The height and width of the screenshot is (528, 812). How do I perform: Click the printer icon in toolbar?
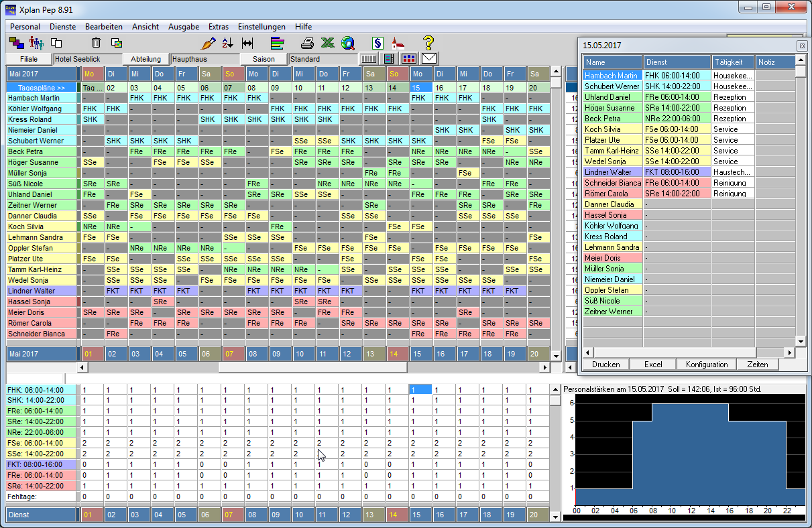coord(307,43)
